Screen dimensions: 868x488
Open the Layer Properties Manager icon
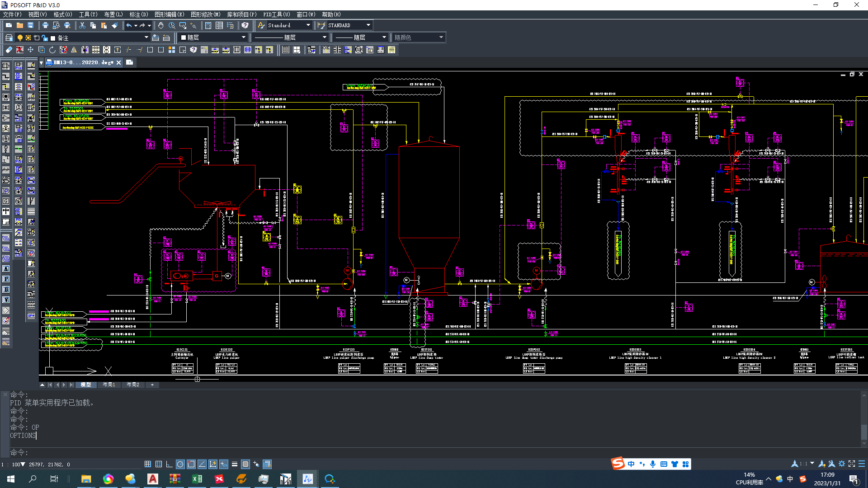pyautogui.click(x=9, y=38)
